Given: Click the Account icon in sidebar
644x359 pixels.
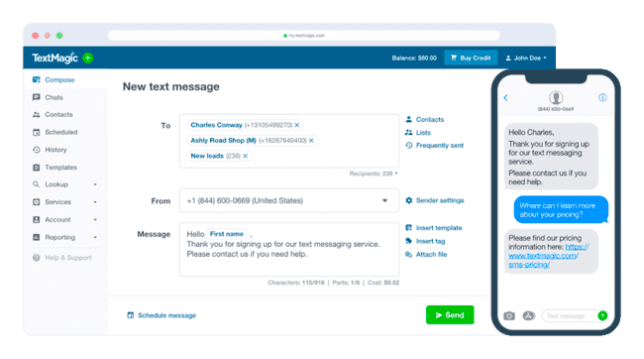Looking at the screenshot, I should pos(36,219).
